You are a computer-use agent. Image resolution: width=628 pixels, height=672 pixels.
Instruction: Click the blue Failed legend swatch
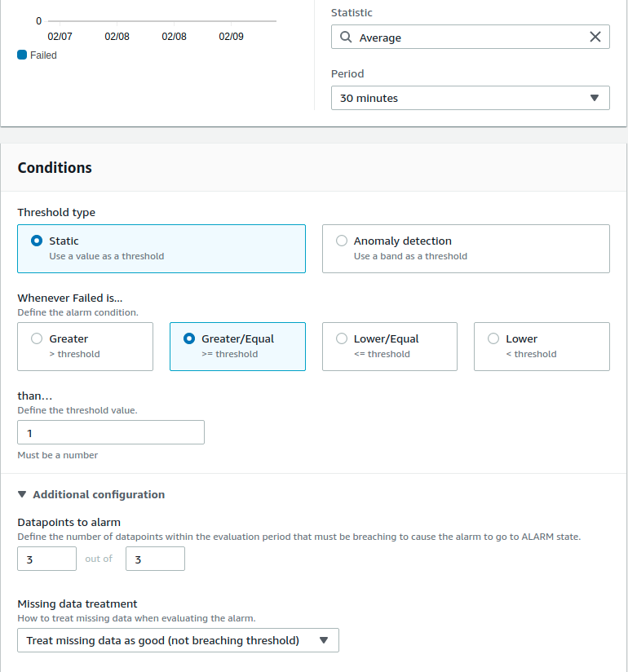(22, 55)
